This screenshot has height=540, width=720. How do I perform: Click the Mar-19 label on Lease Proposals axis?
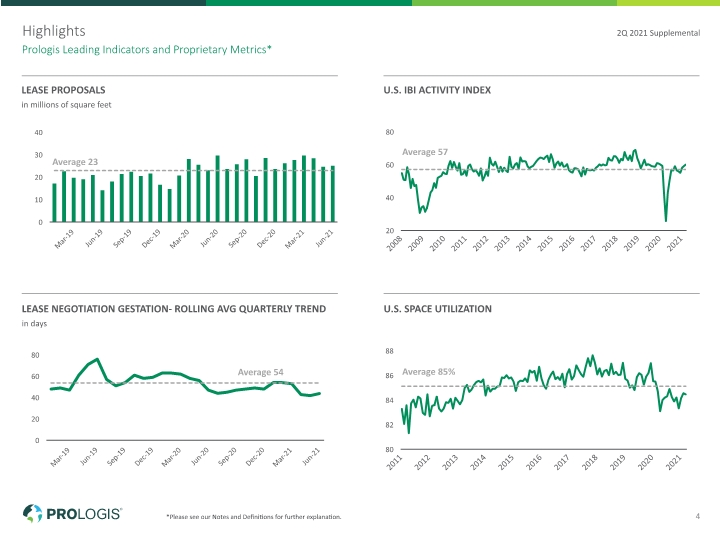(x=64, y=239)
